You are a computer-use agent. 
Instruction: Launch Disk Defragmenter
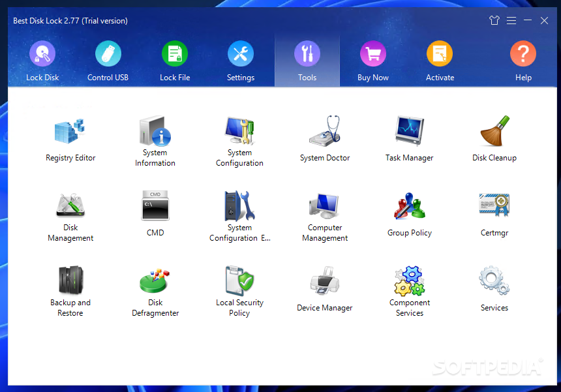(x=155, y=292)
